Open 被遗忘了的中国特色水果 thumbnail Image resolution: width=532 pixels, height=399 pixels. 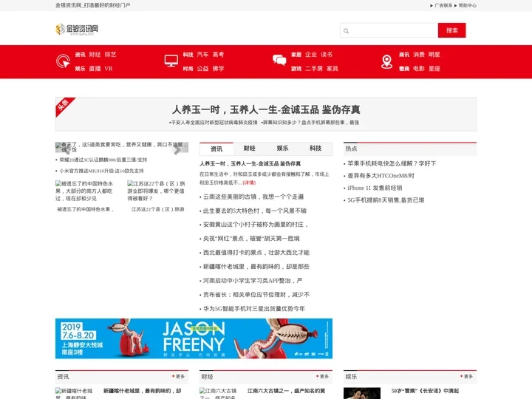pyautogui.click(x=85, y=191)
